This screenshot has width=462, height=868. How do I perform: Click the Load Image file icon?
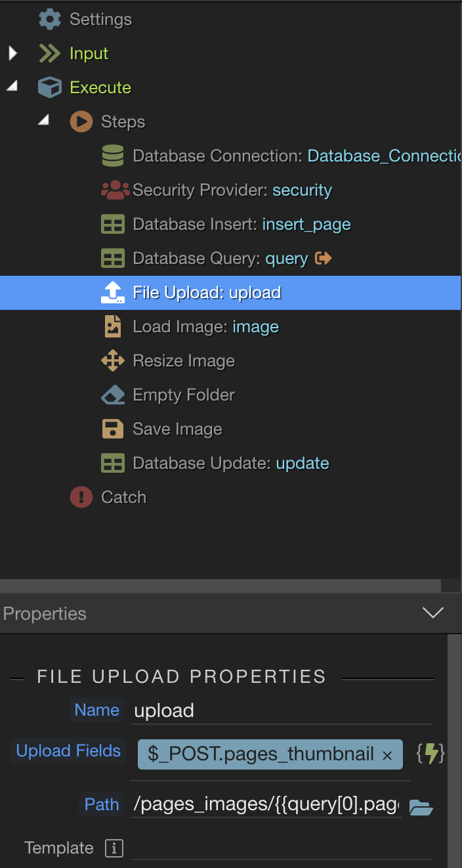pyautogui.click(x=113, y=326)
